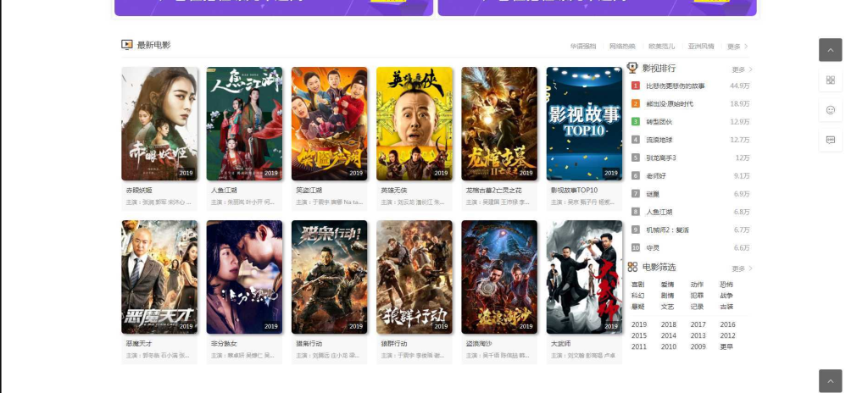This screenshot has height=393, width=868.
Task: Filter movies by 战争 genre
Action: click(726, 296)
